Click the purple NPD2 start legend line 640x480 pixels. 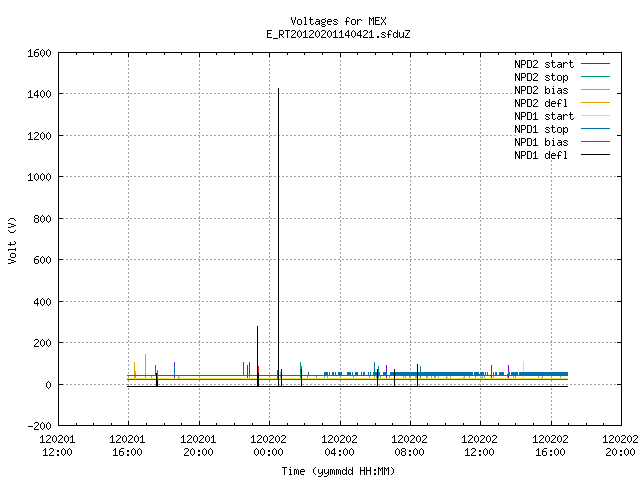(595, 64)
